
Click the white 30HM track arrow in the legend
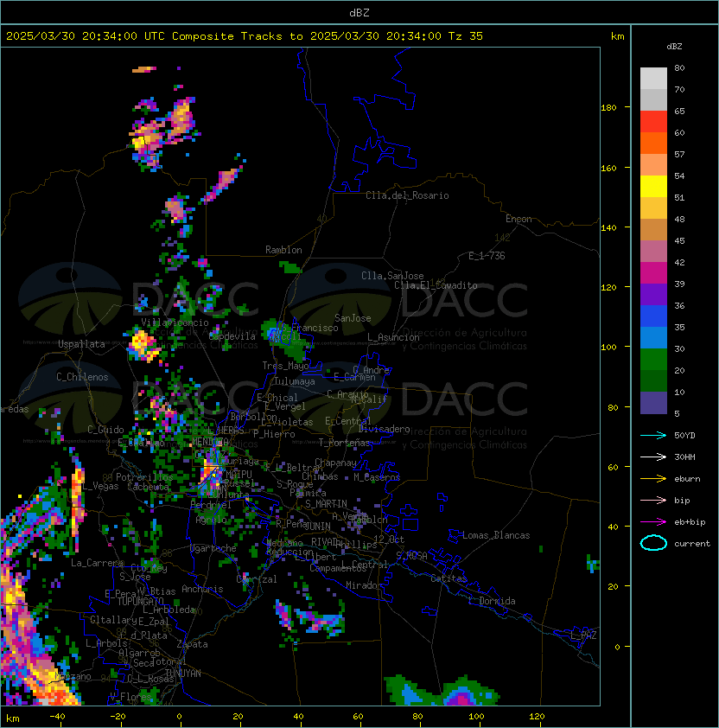[653, 457]
